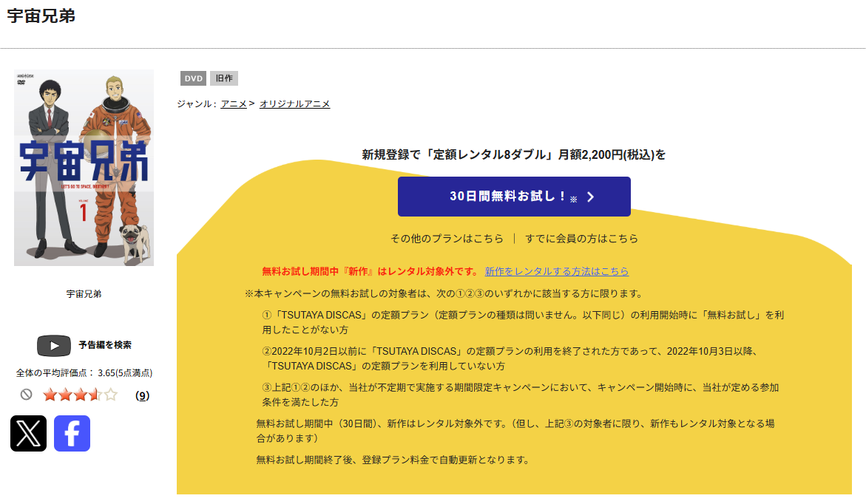866x504 pixels.
Task: Open the (9) reviews count link
Action: point(143,395)
